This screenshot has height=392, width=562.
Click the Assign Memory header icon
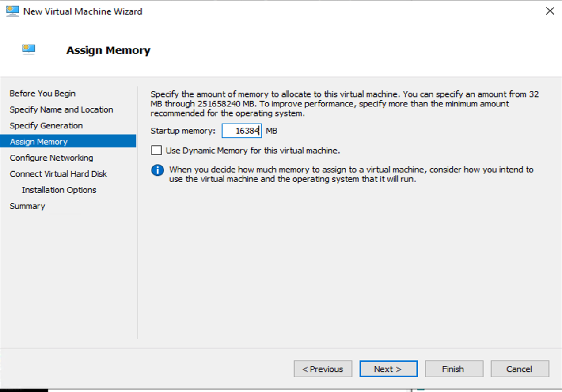[29, 49]
